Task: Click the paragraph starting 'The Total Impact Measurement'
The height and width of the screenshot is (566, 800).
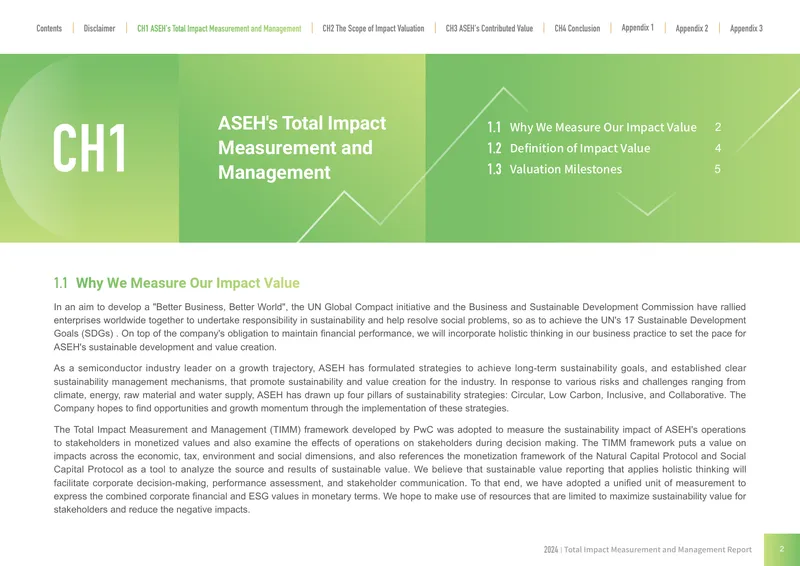Action: click(399, 469)
